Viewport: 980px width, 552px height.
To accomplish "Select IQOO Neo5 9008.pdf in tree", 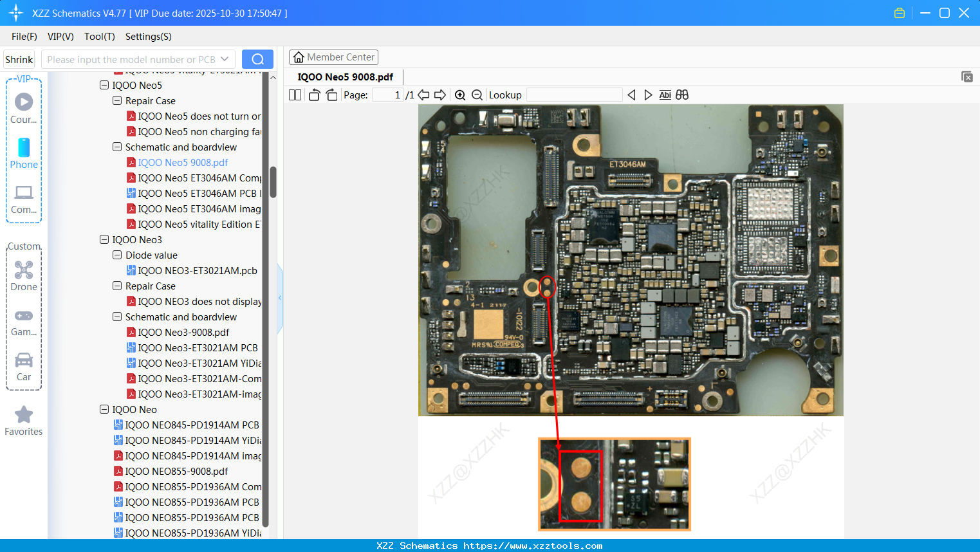I will pos(177,163).
